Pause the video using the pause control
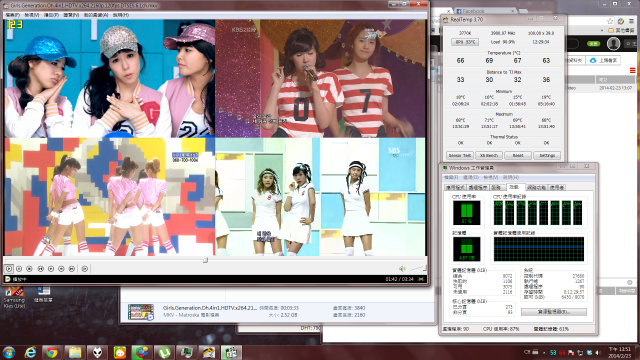The width and height of the screenshot is (640, 360). coord(19,269)
